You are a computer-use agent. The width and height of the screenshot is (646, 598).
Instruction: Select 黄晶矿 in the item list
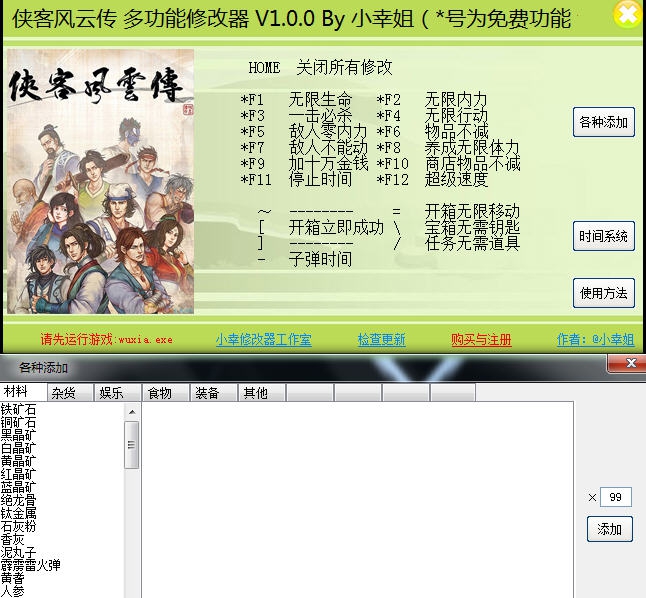18,461
